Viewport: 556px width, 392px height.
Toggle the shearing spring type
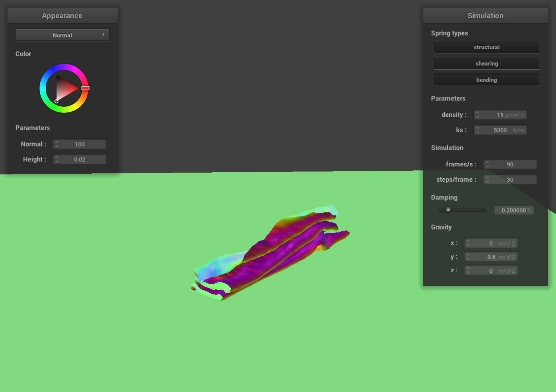[x=487, y=63]
